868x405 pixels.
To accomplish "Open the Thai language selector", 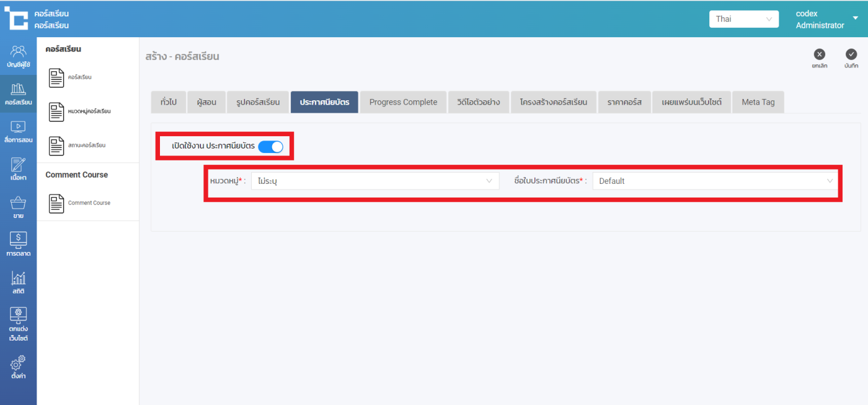I will pyautogui.click(x=743, y=19).
